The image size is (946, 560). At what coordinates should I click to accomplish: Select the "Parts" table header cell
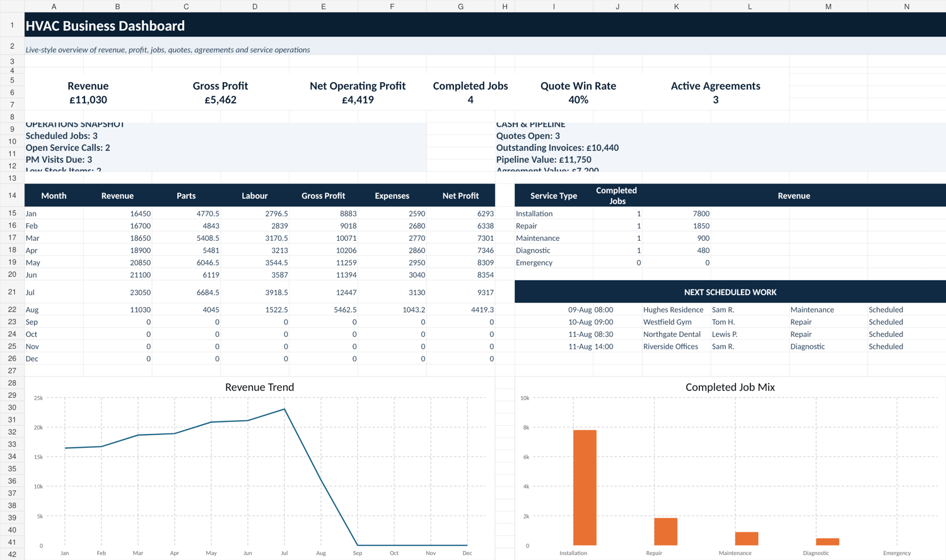tap(186, 195)
